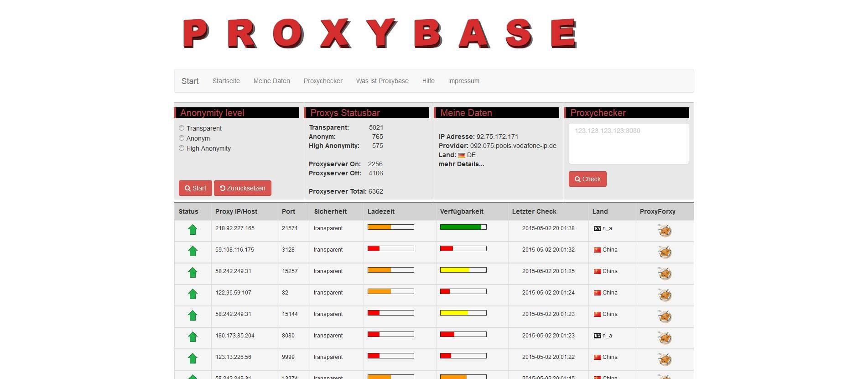Click ProxyForxy icon for 123.13.226.56
This screenshot has width=868, height=379.
tap(665, 359)
